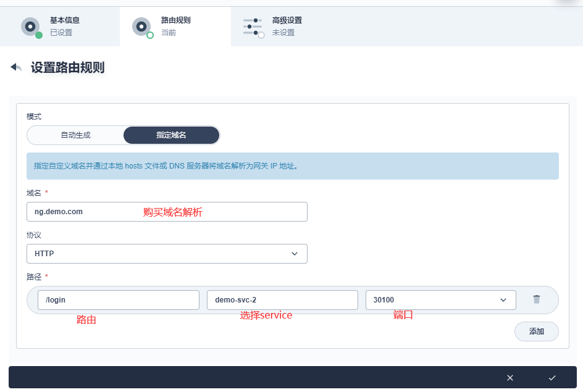
Task: Open the 高级设置 tab label
Action: tap(287, 20)
